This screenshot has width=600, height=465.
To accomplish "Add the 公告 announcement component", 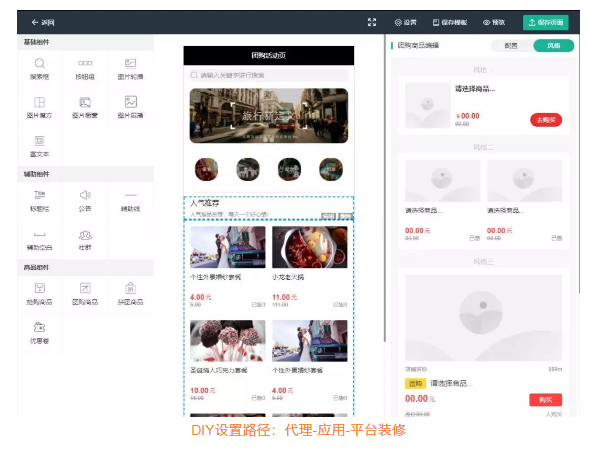I will [85, 201].
